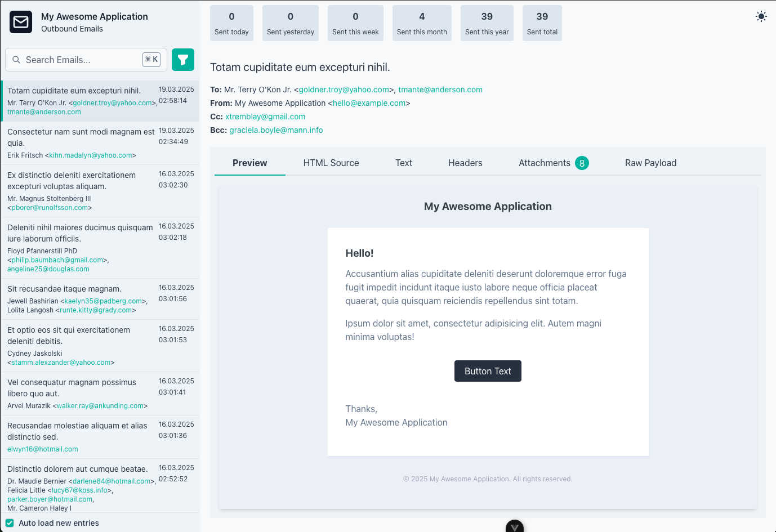
Task: Open the Attachments tab
Action: pos(544,163)
